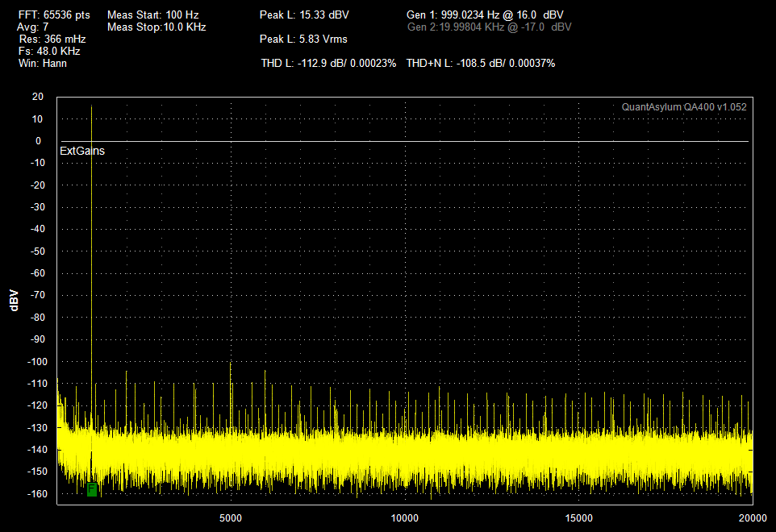Click the 10000 frequency axis label
776x532 pixels.
pos(405,518)
